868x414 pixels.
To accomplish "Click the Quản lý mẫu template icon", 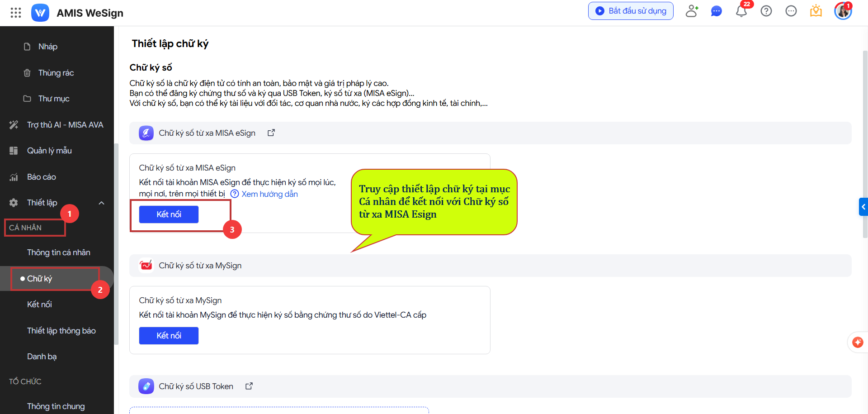I will tap(14, 151).
